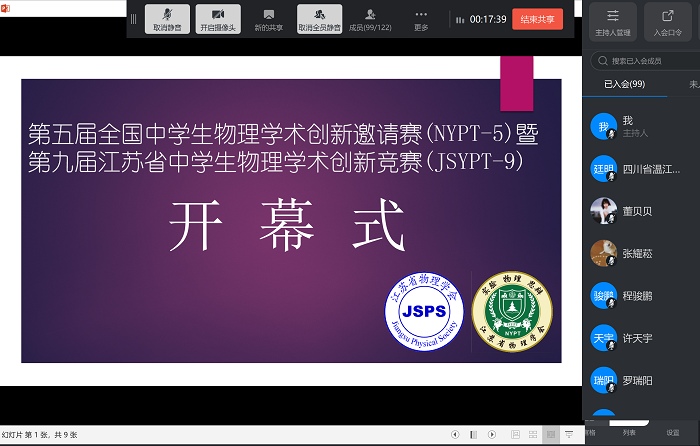Viewport: 700px width, 446px height.
Task: Open the 更多 three-dots menu
Action: point(421,20)
